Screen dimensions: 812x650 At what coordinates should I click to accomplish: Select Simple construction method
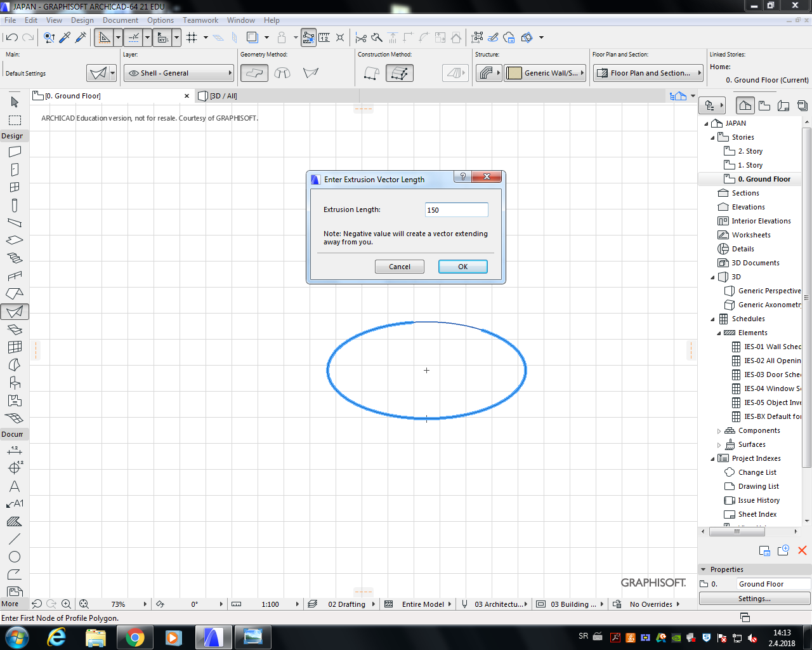372,73
